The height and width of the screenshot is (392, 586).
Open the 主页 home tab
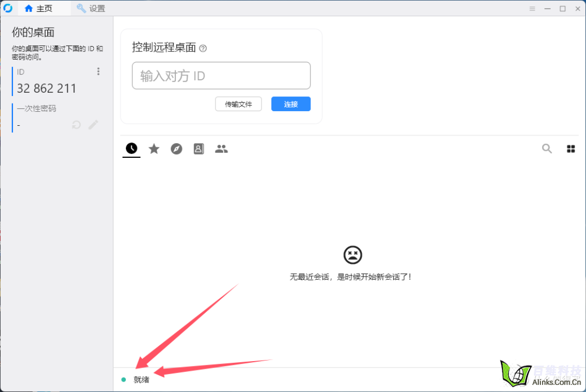tap(38, 9)
